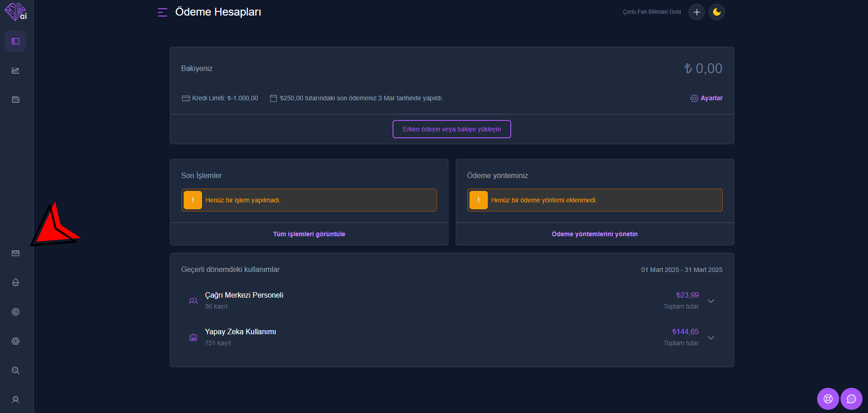
Task: Expand the Yapay Zeka Kullanımı row chevron
Action: pos(711,337)
